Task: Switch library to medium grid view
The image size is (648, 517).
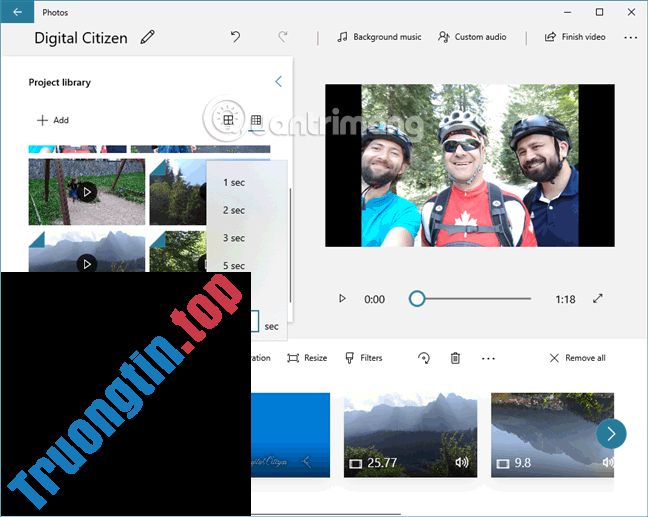Action: click(228, 120)
